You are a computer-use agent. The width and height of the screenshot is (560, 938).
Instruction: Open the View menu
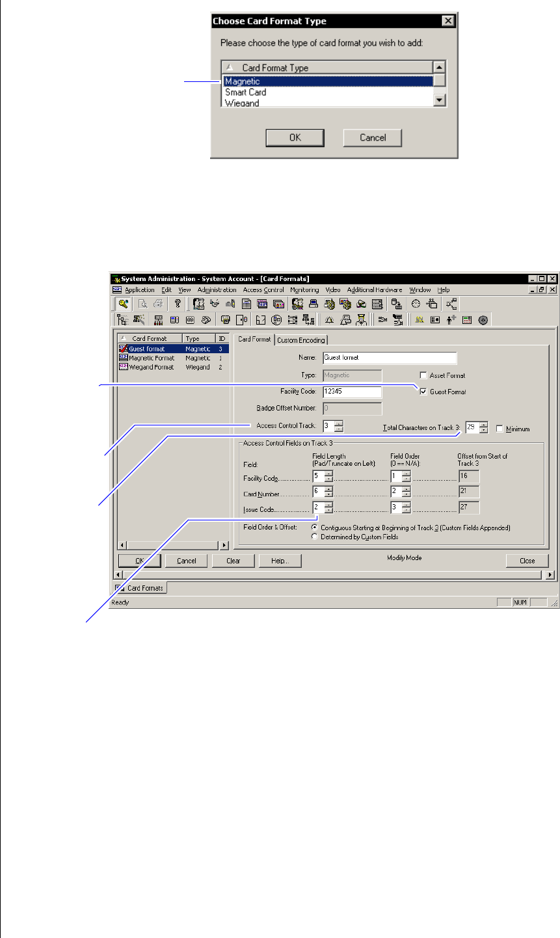tap(185, 289)
